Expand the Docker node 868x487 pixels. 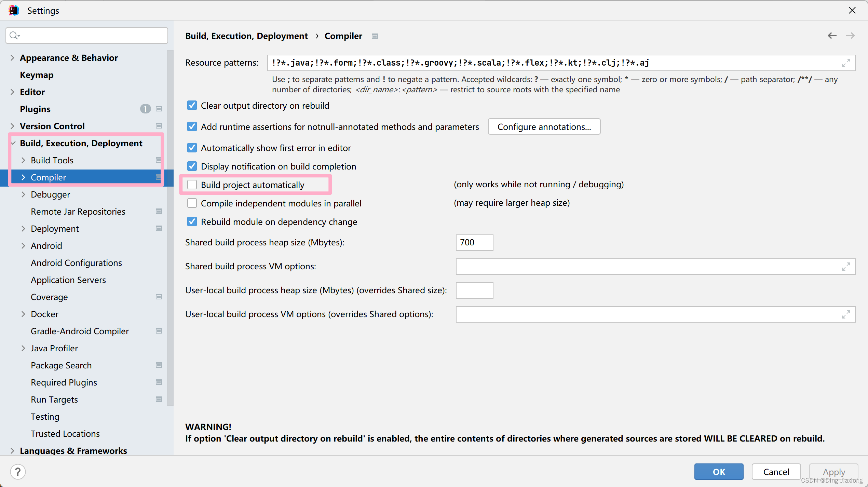[x=23, y=314]
